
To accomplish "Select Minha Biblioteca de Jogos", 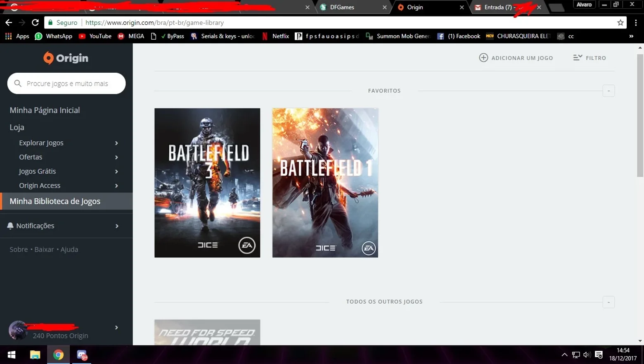I will [66, 201].
